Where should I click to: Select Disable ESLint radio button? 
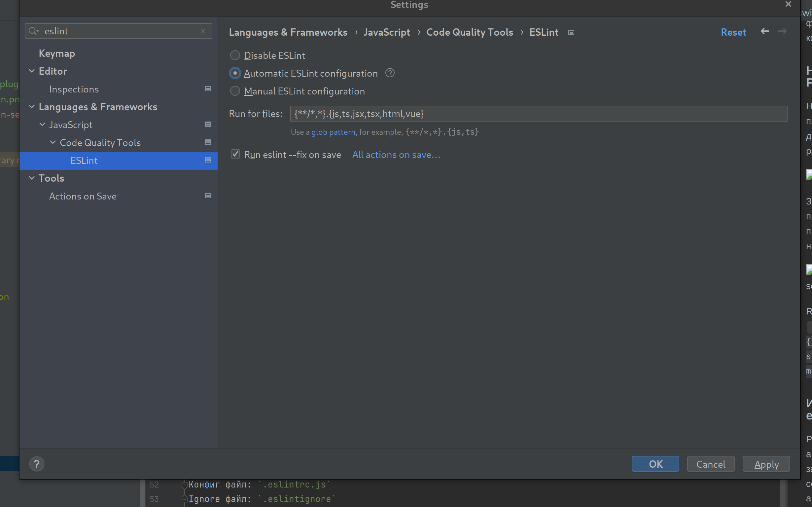235,55
